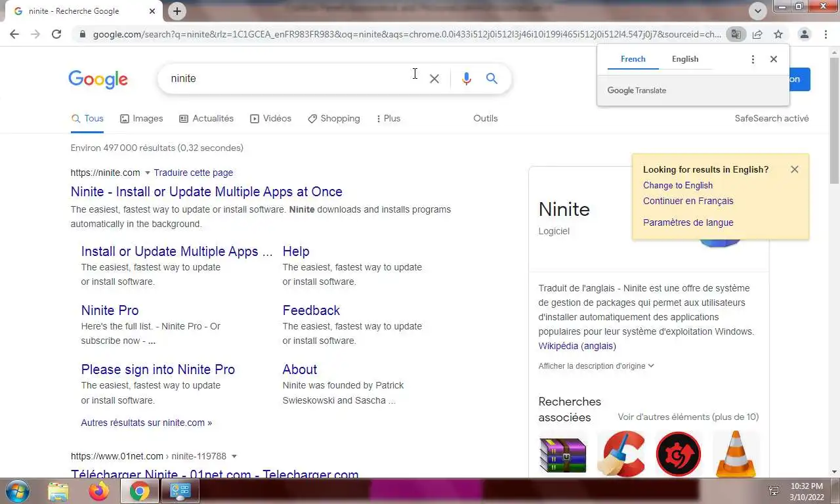
Task: Click Voir d'autres éléments (plus de 10)
Action: coord(688,417)
